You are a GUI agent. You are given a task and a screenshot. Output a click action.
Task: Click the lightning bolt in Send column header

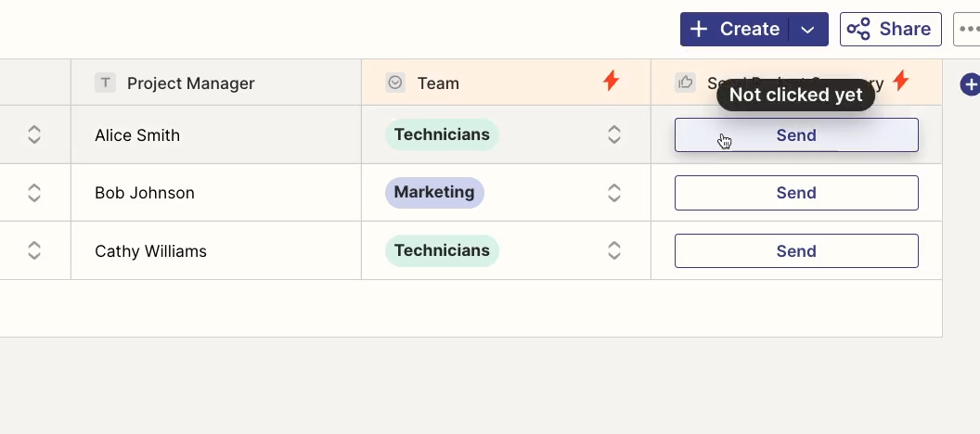pyautogui.click(x=900, y=81)
